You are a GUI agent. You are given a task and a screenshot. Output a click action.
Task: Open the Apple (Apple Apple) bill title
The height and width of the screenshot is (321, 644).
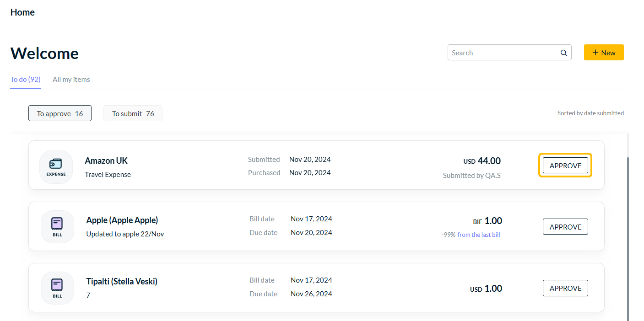(122, 220)
